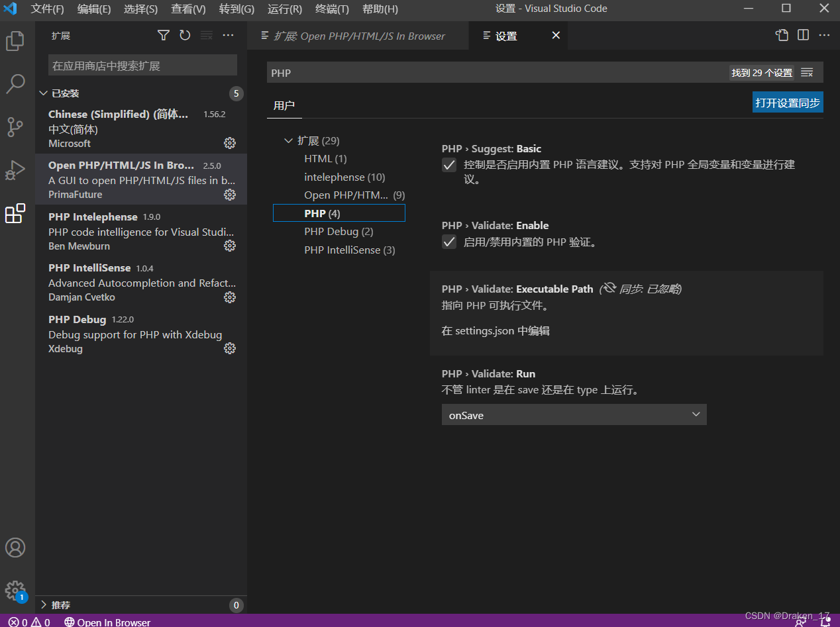Open the PHP Validate: Run dropdown
Image resolution: width=840 pixels, height=627 pixels.
pyautogui.click(x=574, y=414)
